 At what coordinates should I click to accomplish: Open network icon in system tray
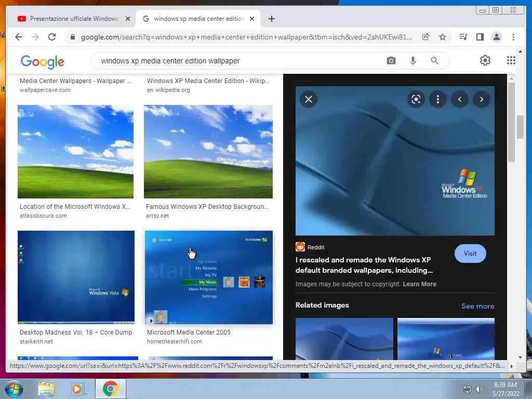click(467, 389)
